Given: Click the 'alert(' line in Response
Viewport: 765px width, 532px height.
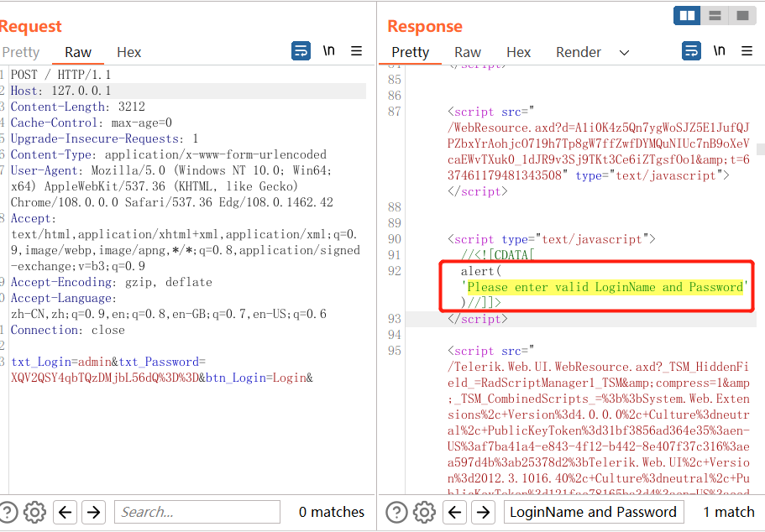Looking at the screenshot, I should 481,271.
